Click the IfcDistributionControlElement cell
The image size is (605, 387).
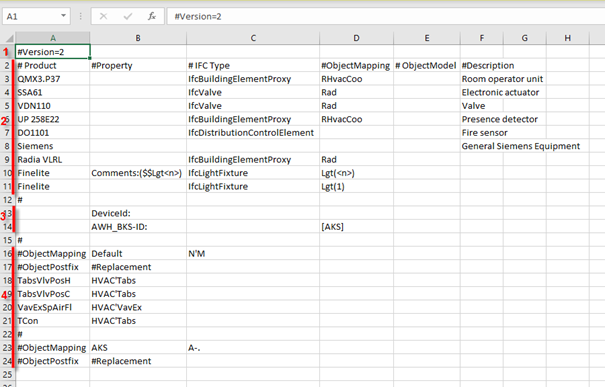[x=253, y=133]
